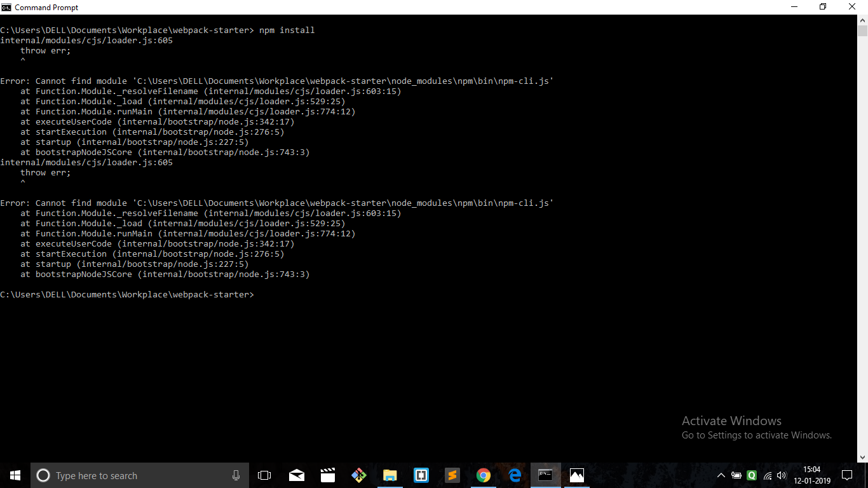Viewport: 868px width, 488px height.
Task: Restore down the Command Prompt window
Action: pyautogui.click(x=823, y=7)
